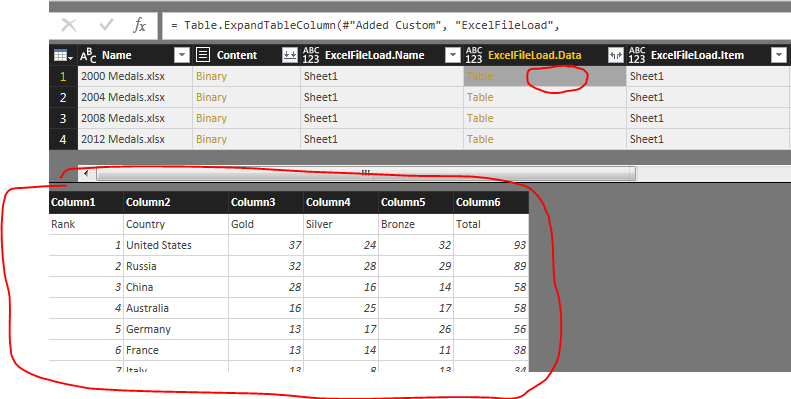Click ExcelFileLoad.Item Sheet1 cell in row 2
Viewport: 791px width, 399px height.
pos(707,97)
